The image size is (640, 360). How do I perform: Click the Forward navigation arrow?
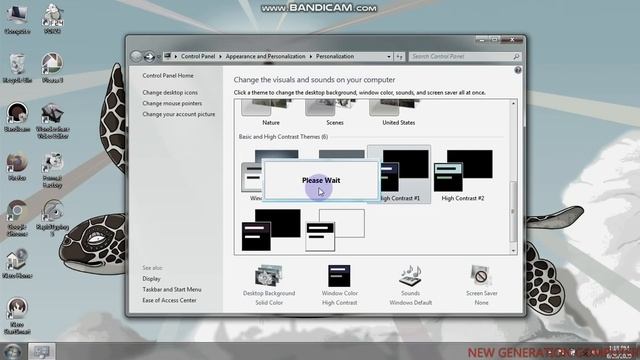(x=149, y=56)
